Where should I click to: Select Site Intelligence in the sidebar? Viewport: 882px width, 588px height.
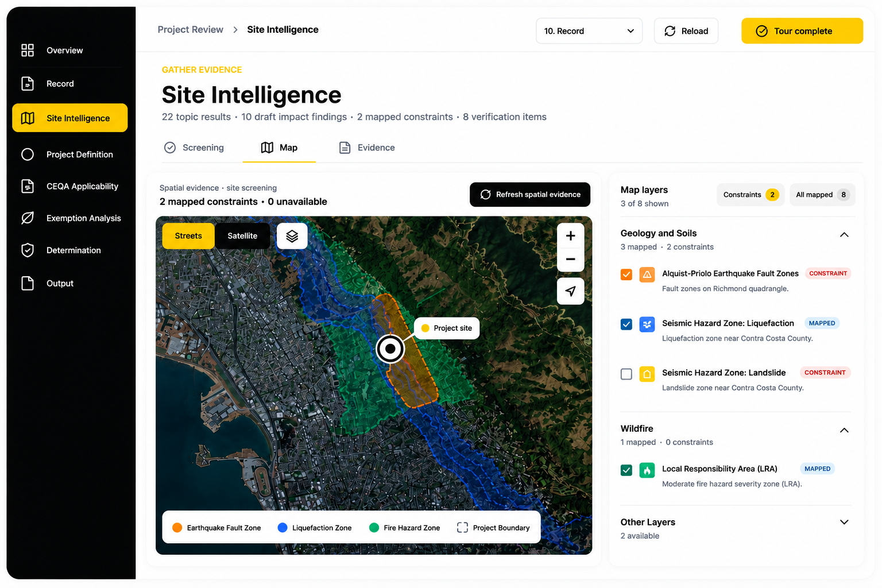pyautogui.click(x=69, y=118)
